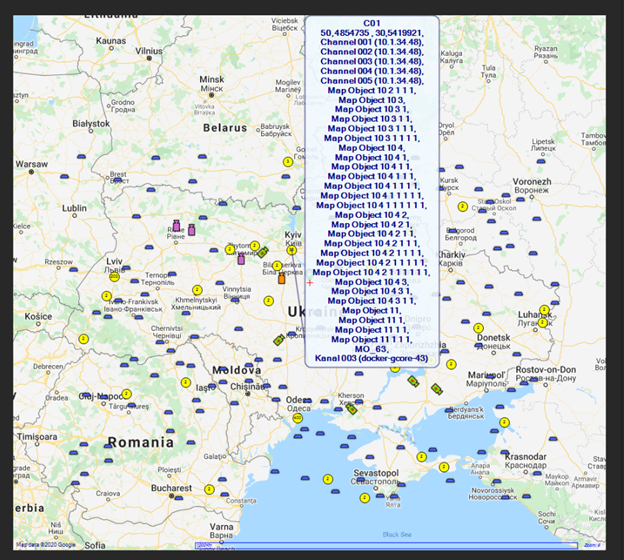The height and width of the screenshot is (560, 624).
Task: Select the green camera marker closest to Berdyansk
Action: 437,389
